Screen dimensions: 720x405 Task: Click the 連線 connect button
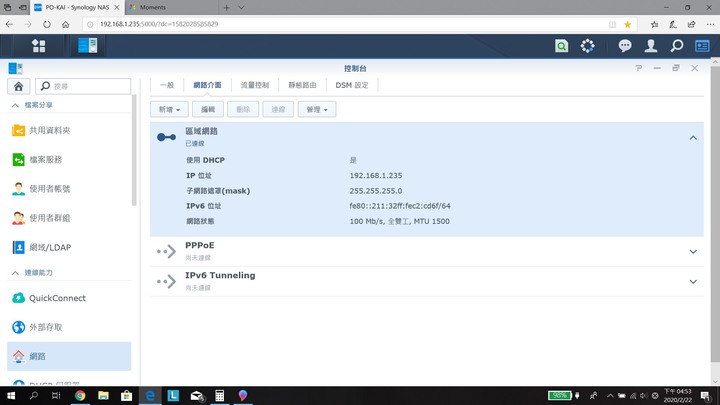pyautogui.click(x=278, y=109)
